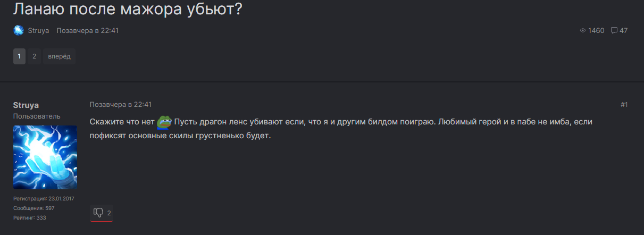
Task: Click the post timestamp above the message
Action: tap(121, 105)
